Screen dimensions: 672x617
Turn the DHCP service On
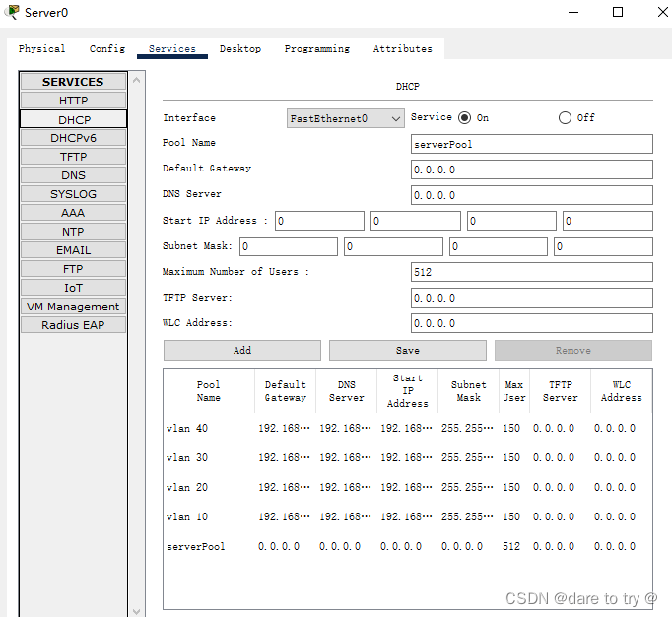tap(464, 118)
